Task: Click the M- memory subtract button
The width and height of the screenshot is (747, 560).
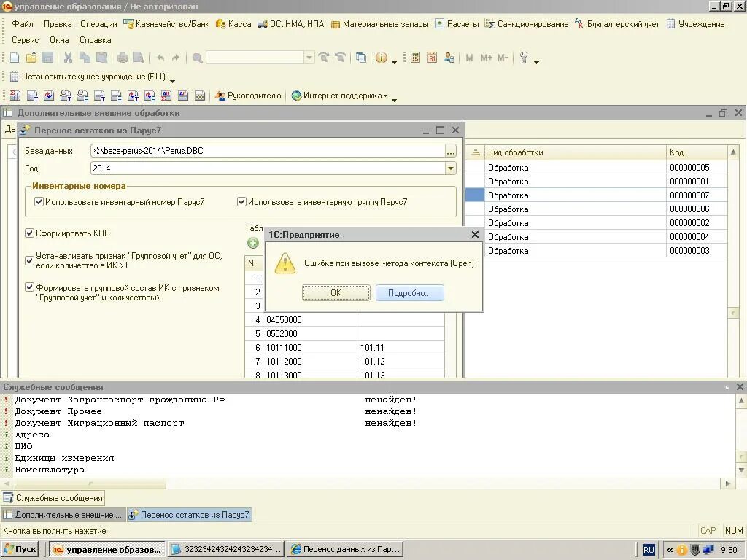Action: coord(503,58)
